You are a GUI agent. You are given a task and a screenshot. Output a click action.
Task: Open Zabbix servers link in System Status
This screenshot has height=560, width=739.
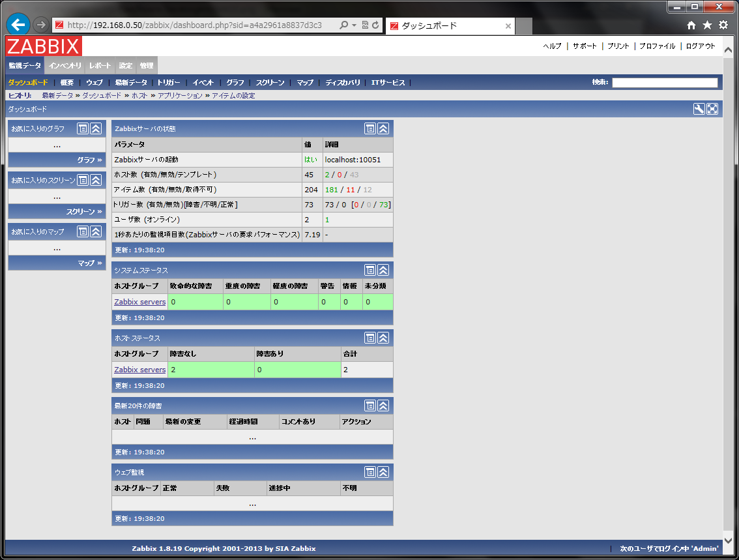[140, 302]
